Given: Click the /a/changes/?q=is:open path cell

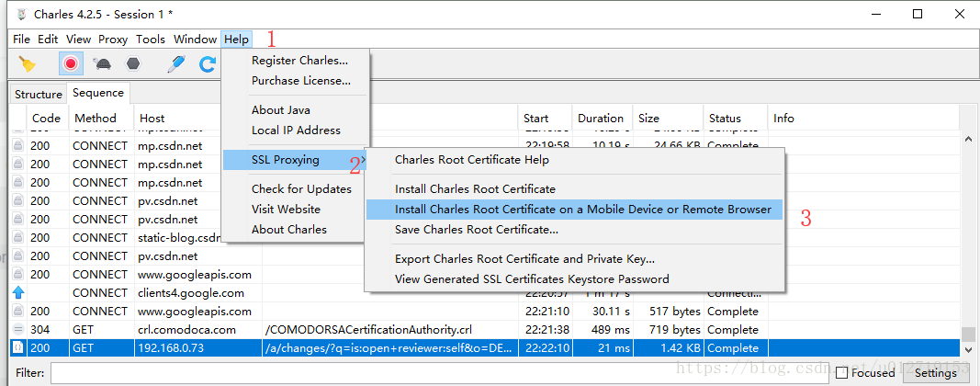Looking at the screenshot, I should 390,347.
